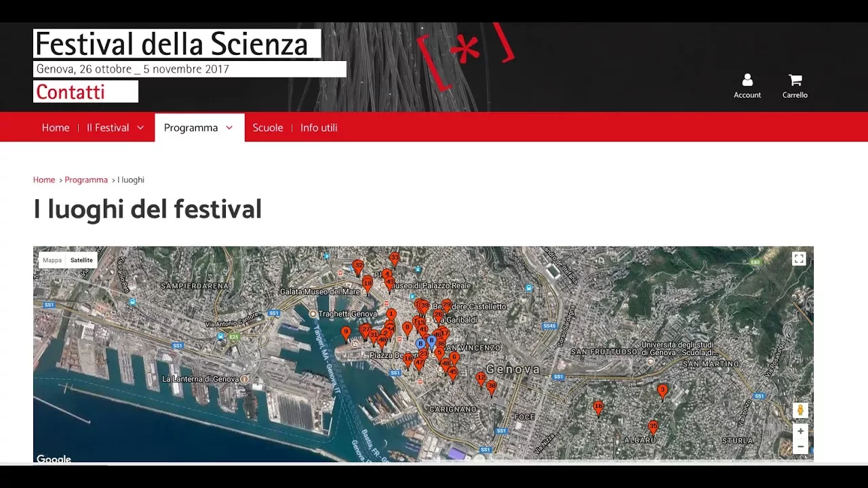Switch map to Mappa view
The image size is (868, 488).
(52, 260)
